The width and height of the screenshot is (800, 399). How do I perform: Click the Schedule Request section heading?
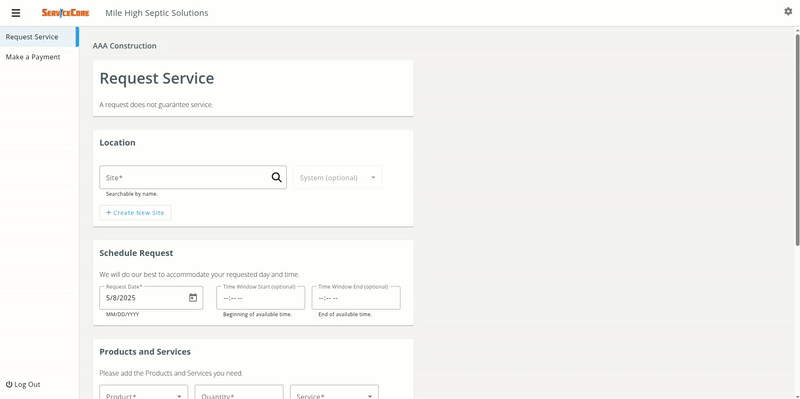(136, 253)
